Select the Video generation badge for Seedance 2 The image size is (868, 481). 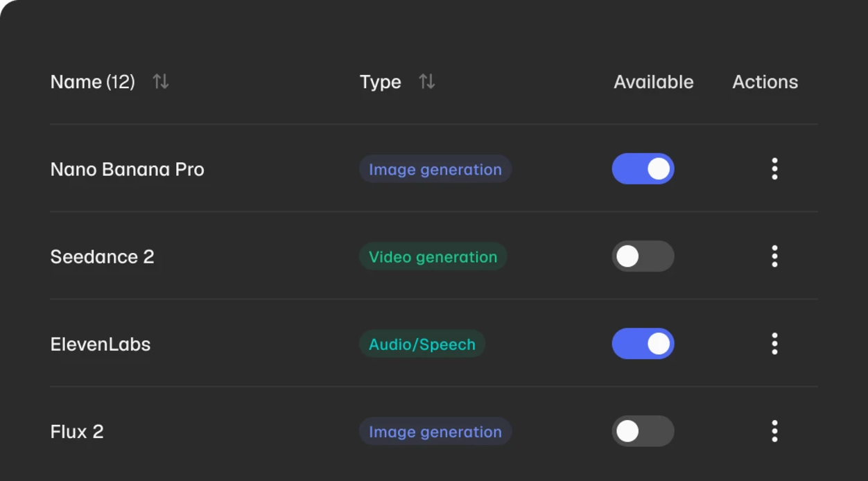[433, 256]
